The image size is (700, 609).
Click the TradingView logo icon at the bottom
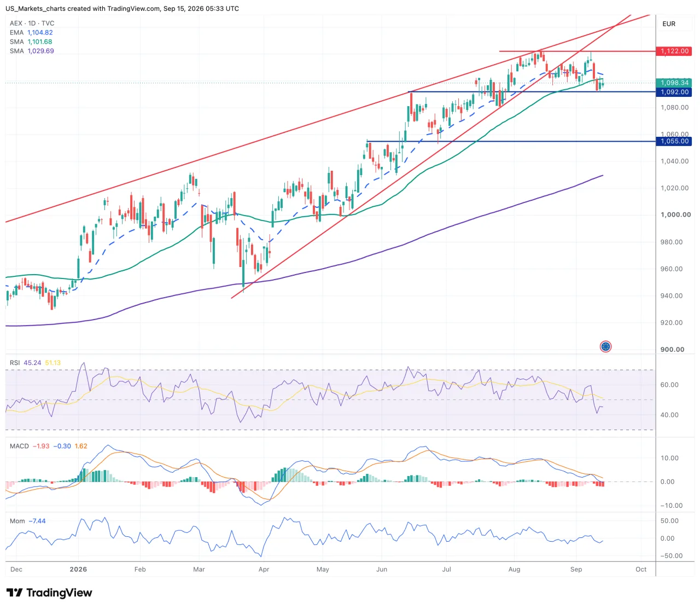pos(14,593)
